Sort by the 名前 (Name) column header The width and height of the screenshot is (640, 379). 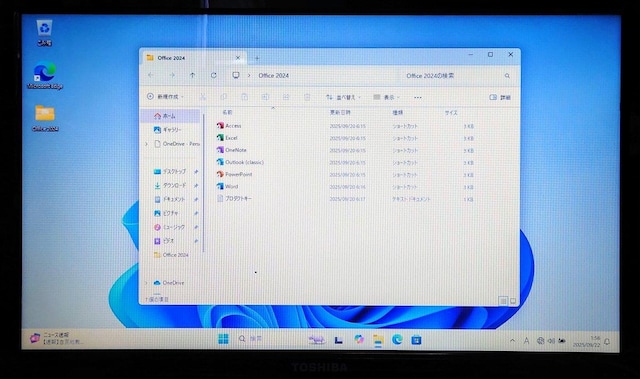coord(227,112)
